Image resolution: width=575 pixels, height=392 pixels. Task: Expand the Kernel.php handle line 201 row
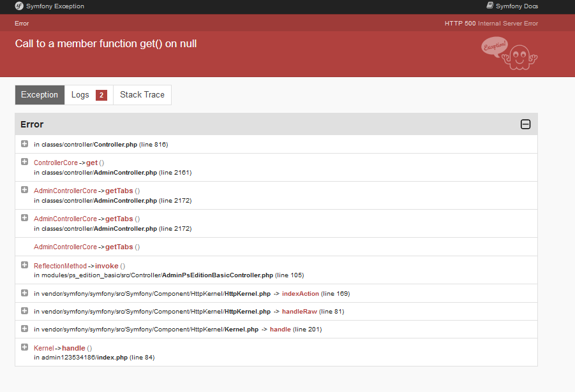(x=24, y=328)
